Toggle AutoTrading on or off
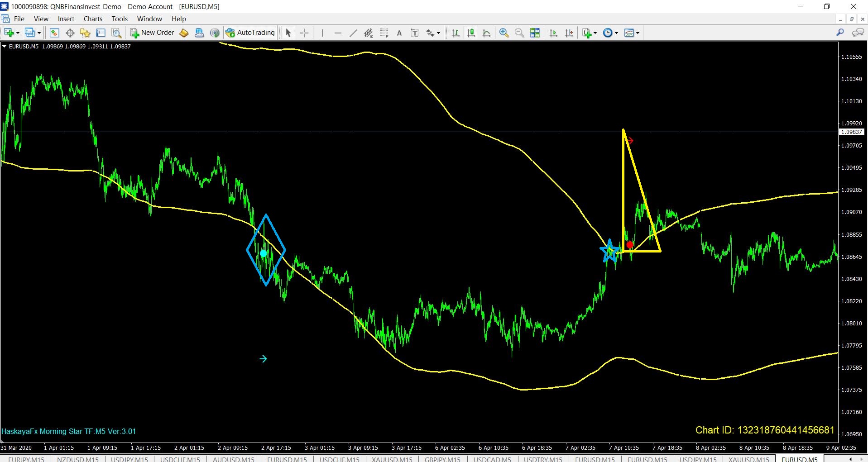868x462 pixels. [x=250, y=33]
